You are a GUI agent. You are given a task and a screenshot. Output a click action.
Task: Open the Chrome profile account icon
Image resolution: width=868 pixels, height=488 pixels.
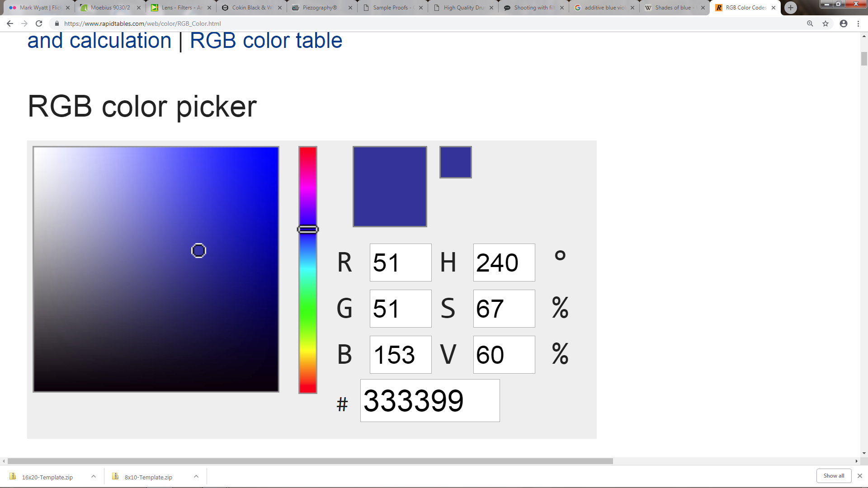click(844, 23)
